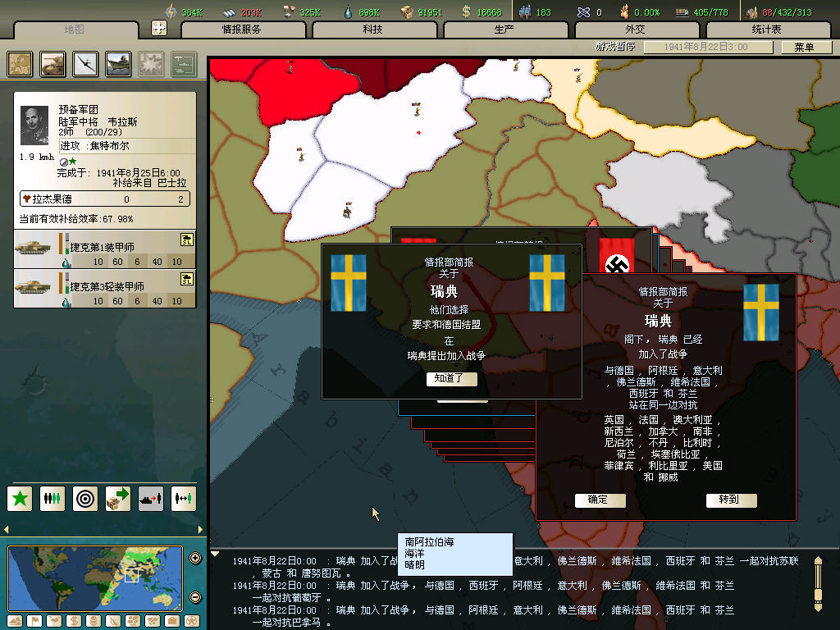
Task: Click the SL badge on 捷克第1装甲师
Action: tap(186, 240)
